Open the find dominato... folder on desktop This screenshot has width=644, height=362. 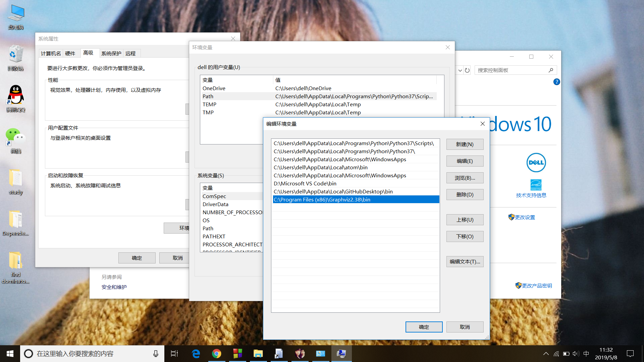point(16,267)
